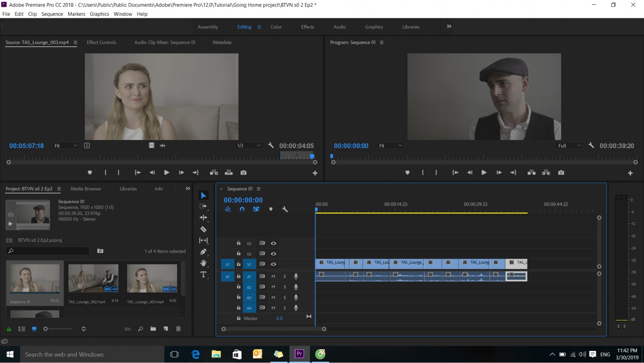
Task: Open Source playback resolution 1/2 dropdown
Action: (249, 146)
